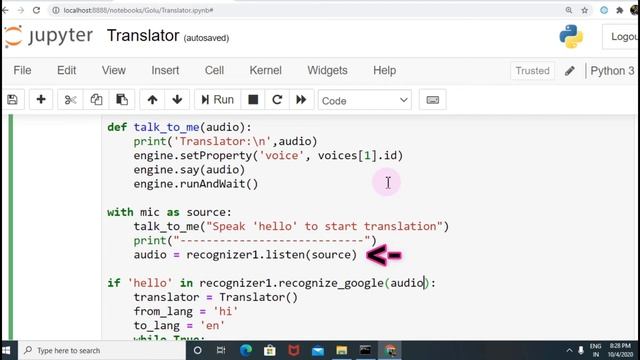
Task: Open the cell type Code dropdown
Action: pos(364,100)
